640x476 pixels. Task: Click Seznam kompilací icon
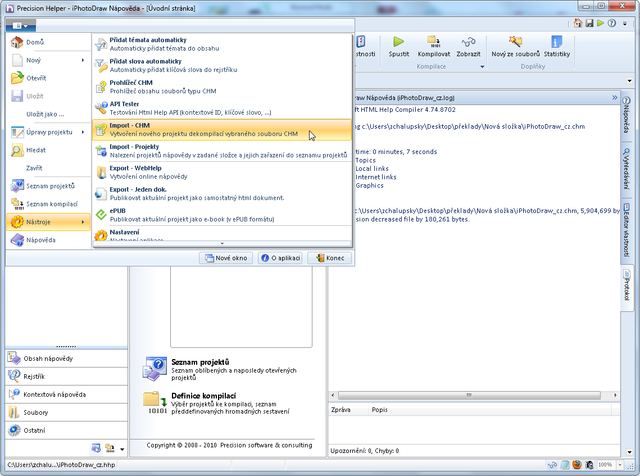pyautogui.click(x=17, y=204)
